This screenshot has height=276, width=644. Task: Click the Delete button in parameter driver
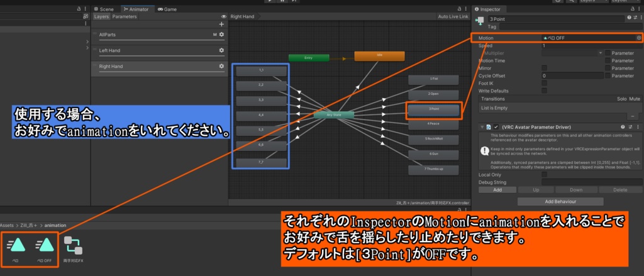(x=620, y=190)
